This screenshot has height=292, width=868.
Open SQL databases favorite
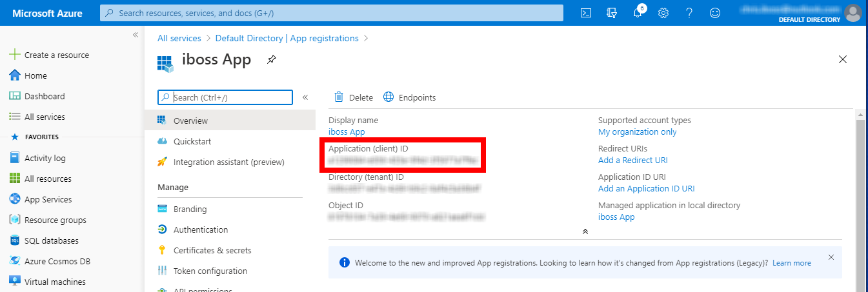[44, 240]
